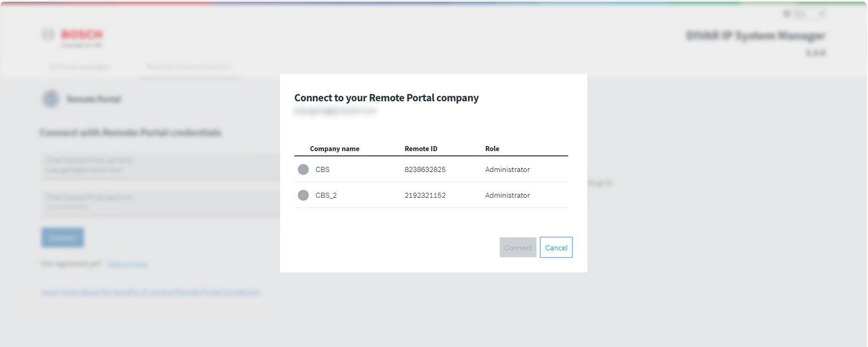Click the Administrator role in the CBS_2 row

(x=507, y=196)
